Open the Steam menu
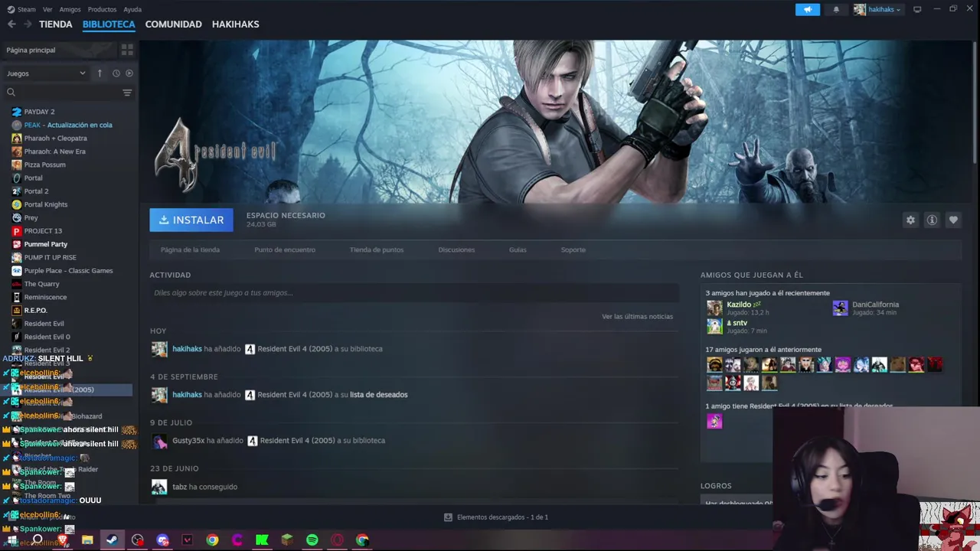980x551 pixels. coord(21,9)
